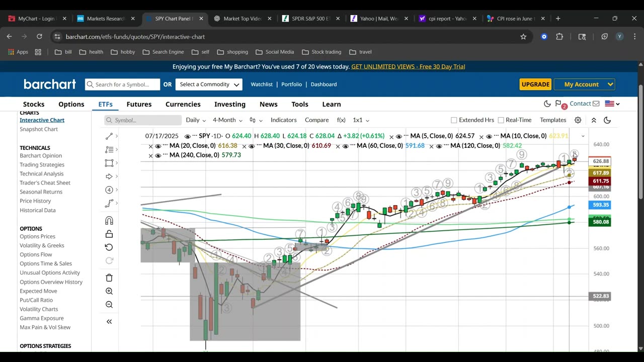Switch to the Market Top Video browser tab
Viewport: 644px width, 362px height.
click(x=242, y=19)
